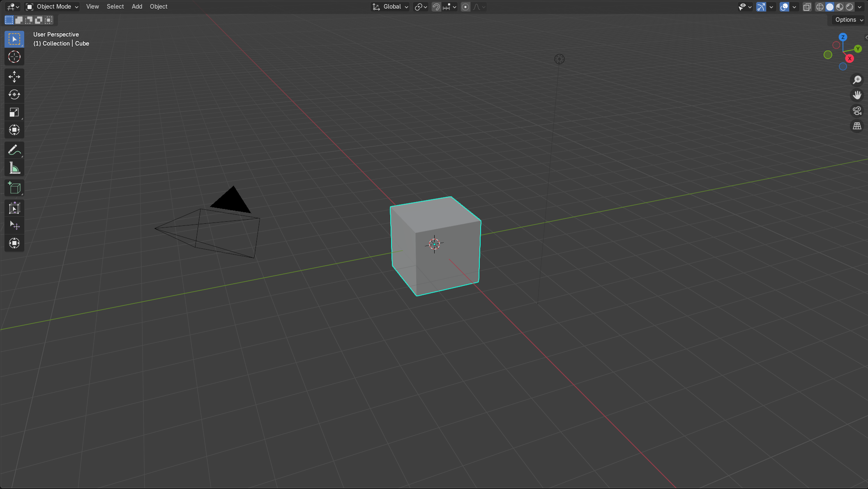Click the Zoom viewport magnifier icon

[x=857, y=80]
